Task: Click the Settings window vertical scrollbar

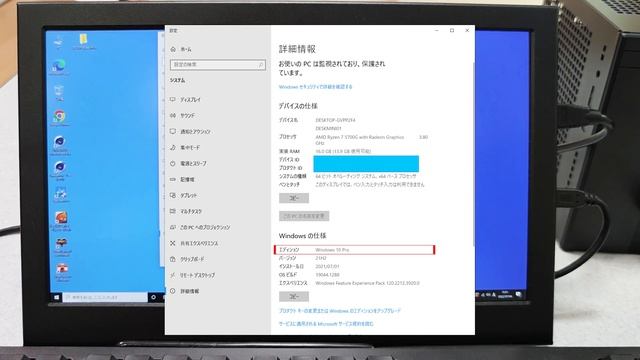Action: tap(473, 153)
